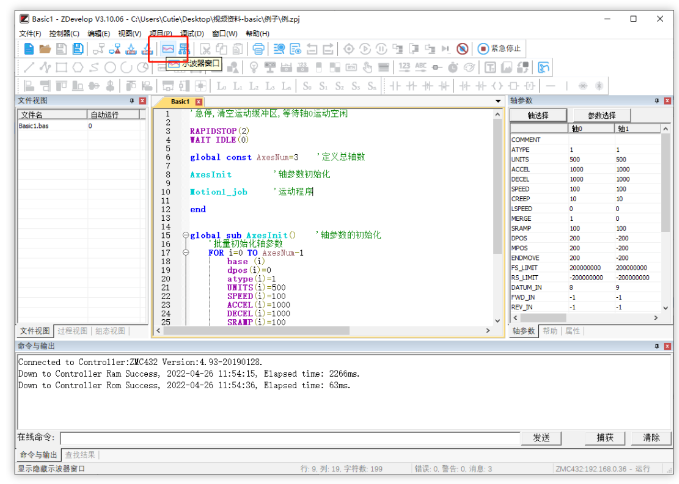Select the hexagon polygon drawing tool
679x484 pixels.
[x=78, y=67]
